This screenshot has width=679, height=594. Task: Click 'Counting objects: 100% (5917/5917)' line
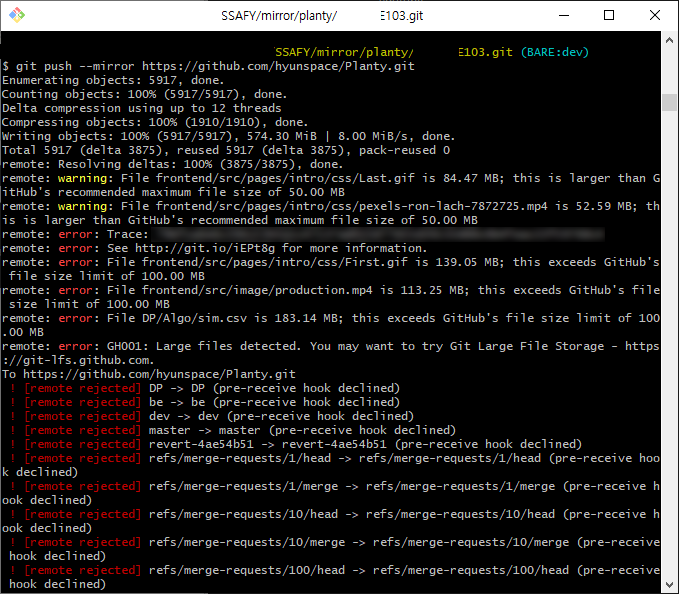click(145, 94)
